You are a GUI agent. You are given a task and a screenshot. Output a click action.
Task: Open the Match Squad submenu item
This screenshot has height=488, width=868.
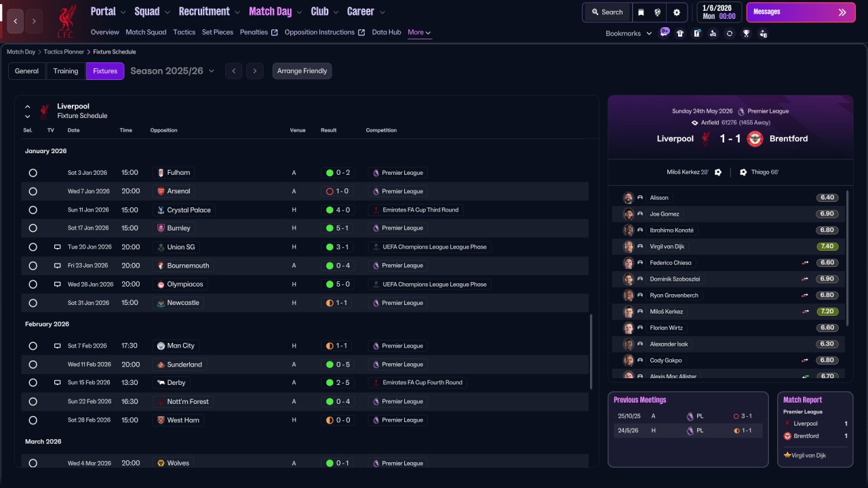[x=146, y=33]
